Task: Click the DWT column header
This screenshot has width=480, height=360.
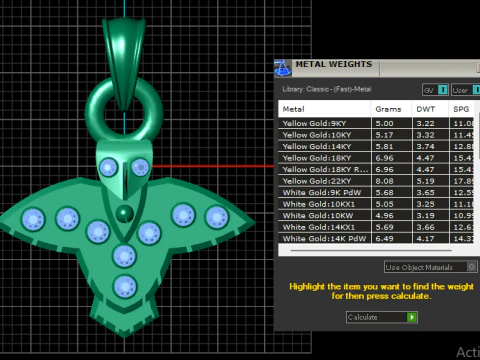Action: point(430,109)
